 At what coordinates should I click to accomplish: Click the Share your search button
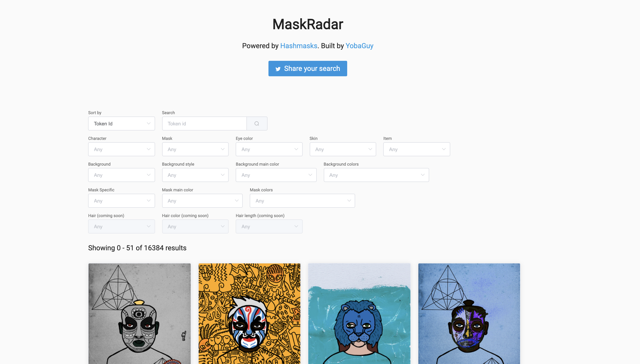(308, 69)
